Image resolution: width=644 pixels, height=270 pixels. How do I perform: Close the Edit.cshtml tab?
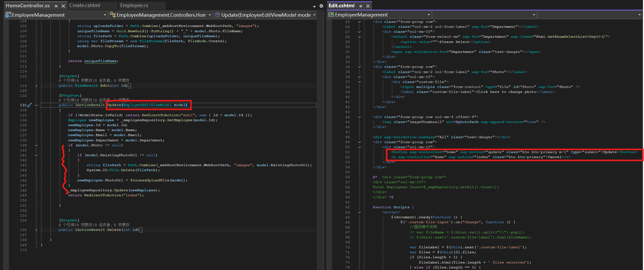[x=368, y=6]
